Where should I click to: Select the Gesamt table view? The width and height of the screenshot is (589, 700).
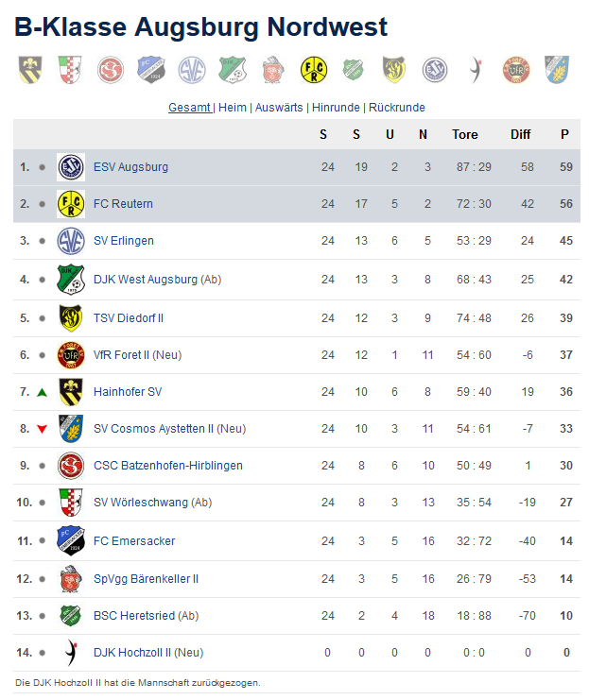[x=189, y=108]
